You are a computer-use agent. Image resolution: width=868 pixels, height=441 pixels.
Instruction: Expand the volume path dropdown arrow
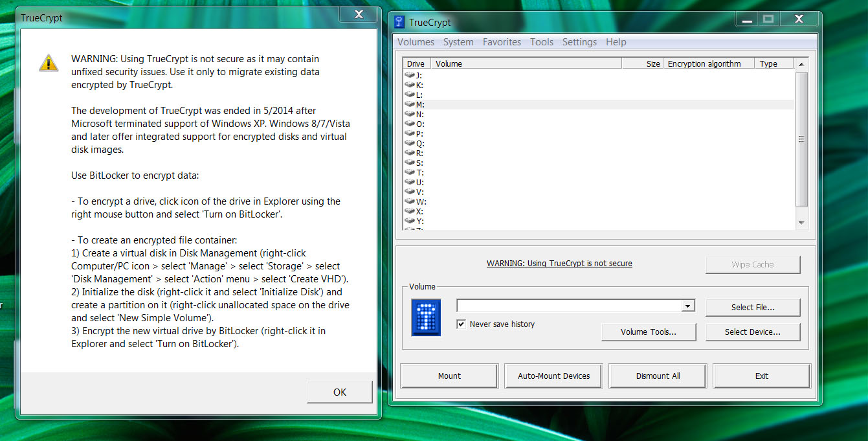click(x=688, y=306)
